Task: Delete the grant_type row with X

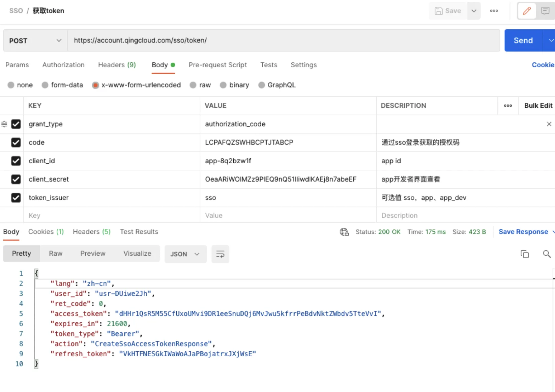Action: click(549, 124)
